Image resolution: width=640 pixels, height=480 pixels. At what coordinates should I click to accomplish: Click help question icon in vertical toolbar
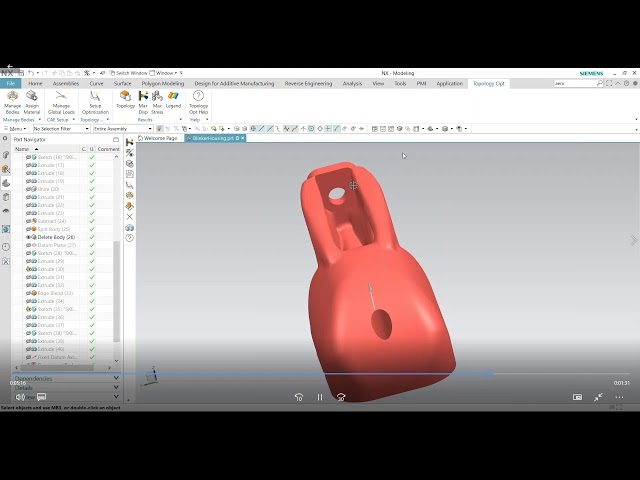pyautogui.click(x=129, y=238)
